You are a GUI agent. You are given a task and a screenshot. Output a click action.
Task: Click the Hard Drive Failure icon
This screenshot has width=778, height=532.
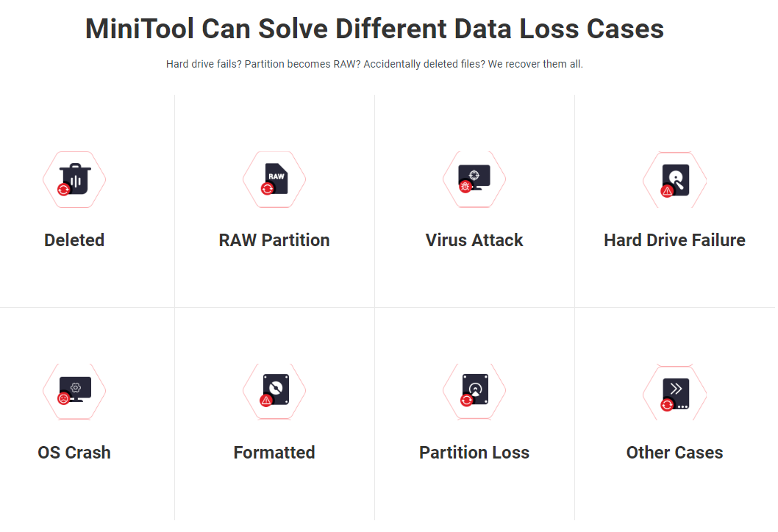[675, 179]
